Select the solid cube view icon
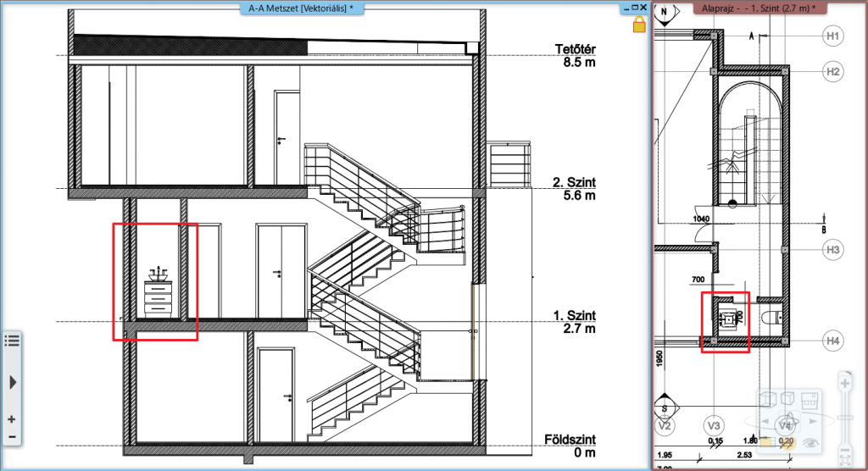Screen dimensions: 868x471 click(x=787, y=399)
